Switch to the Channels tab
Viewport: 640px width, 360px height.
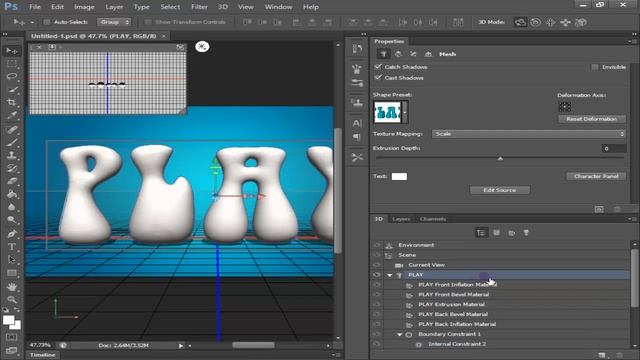(433, 219)
